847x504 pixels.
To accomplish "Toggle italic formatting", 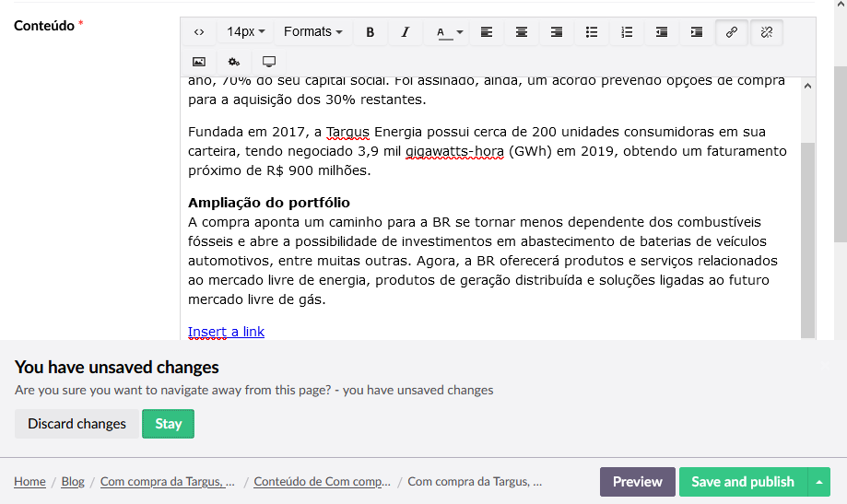I will pyautogui.click(x=406, y=32).
